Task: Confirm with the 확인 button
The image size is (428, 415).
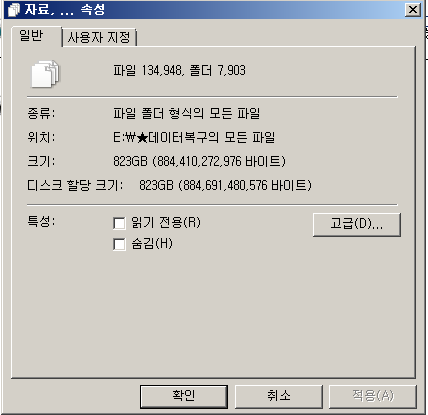Action: 184,396
